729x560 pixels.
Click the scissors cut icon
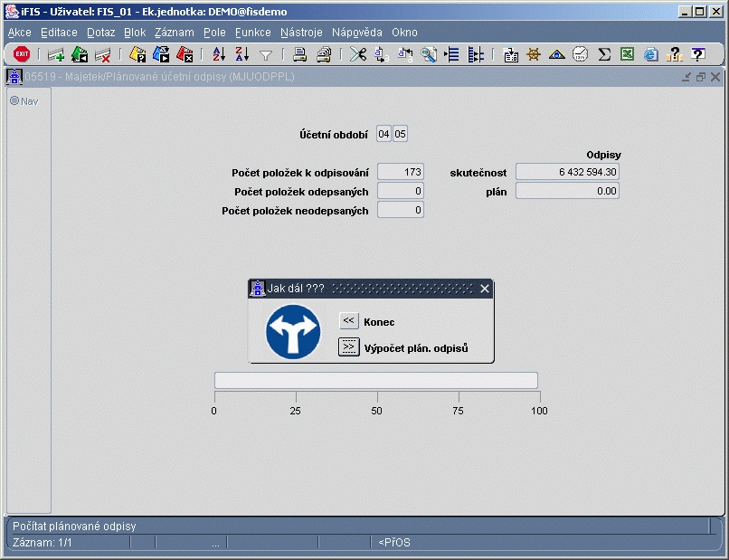pyautogui.click(x=358, y=55)
